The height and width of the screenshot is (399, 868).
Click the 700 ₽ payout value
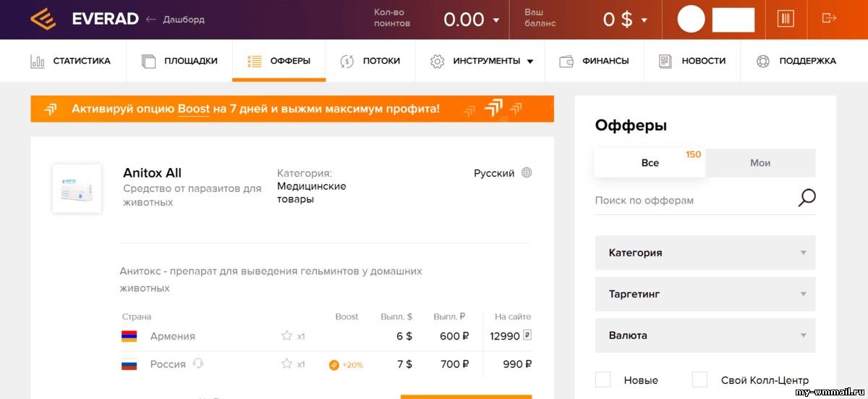click(x=454, y=364)
